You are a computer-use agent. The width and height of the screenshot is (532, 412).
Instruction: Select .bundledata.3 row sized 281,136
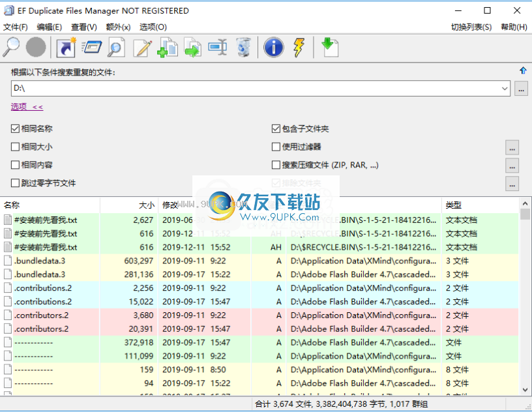(x=259, y=274)
